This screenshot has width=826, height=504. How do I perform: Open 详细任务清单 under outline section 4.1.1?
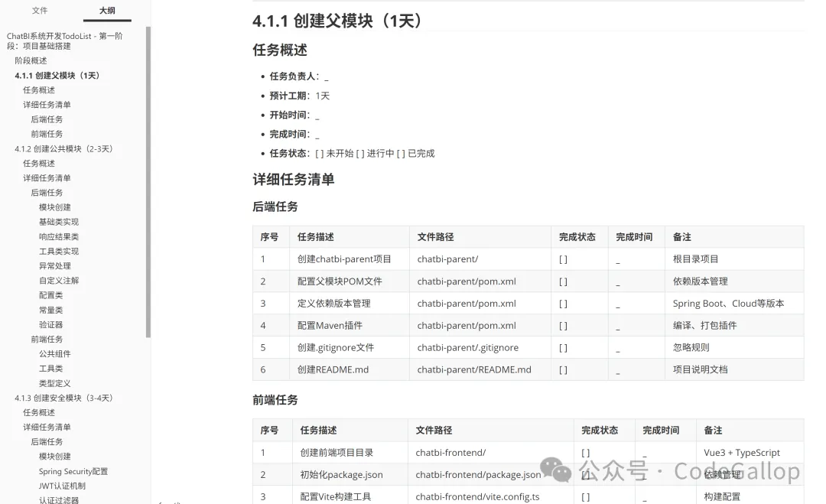coord(47,105)
